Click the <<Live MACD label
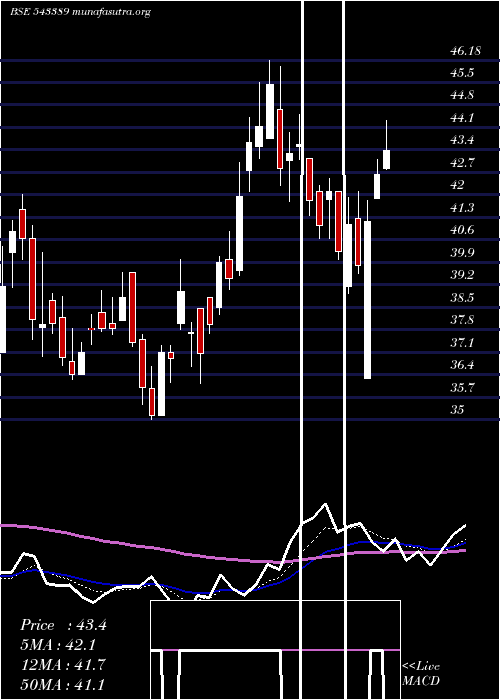 tap(421, 673)
